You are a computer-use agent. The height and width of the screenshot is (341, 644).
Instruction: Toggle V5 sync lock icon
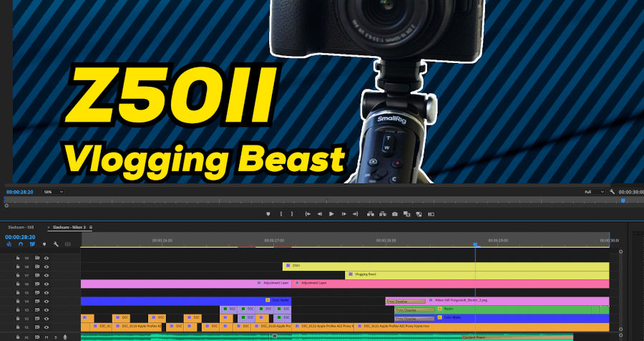(37, 292)
